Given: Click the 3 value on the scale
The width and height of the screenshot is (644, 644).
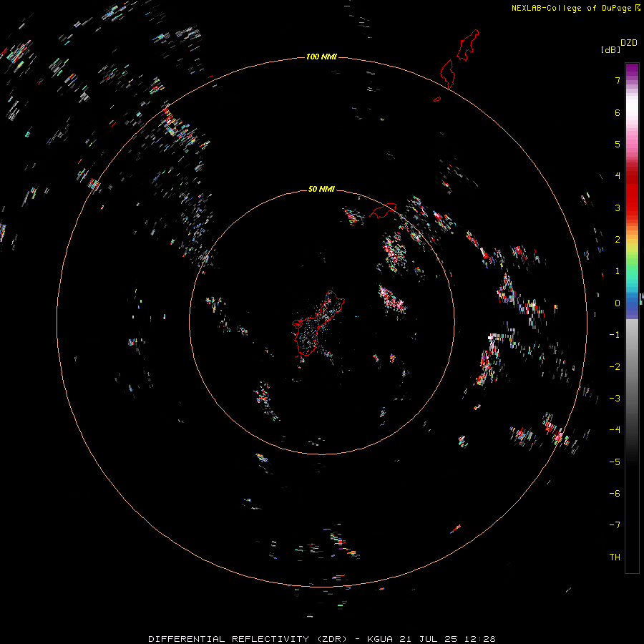Looking at the screenshot, I should click(x=618, y=208).
